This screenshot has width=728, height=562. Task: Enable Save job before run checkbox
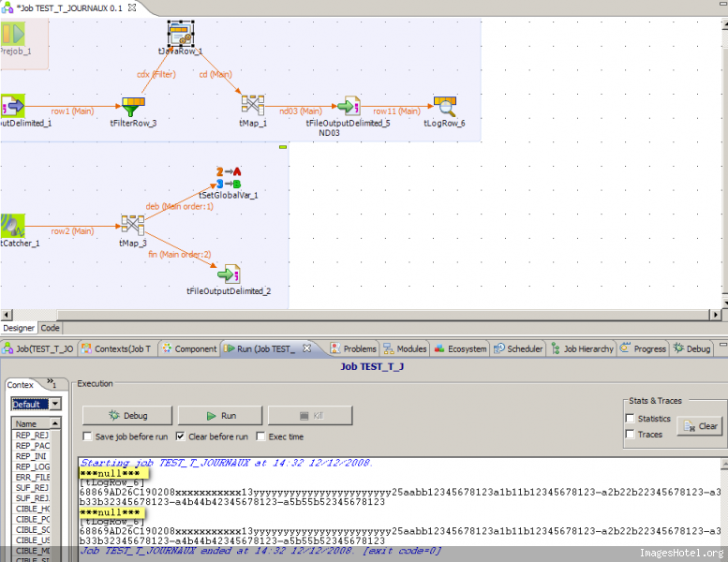click(x=88, y=436)
